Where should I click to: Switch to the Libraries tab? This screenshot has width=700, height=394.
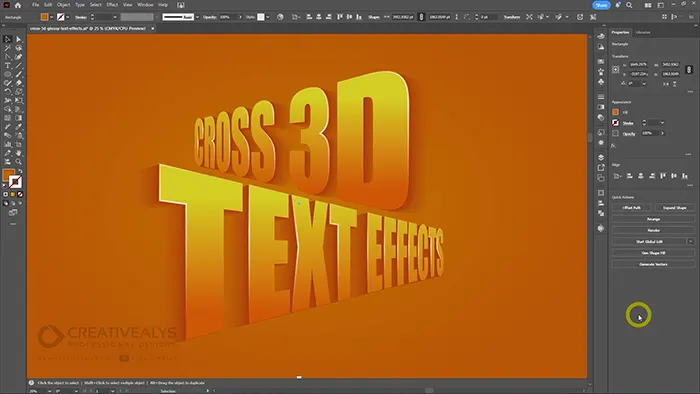(x=643, y=32)
